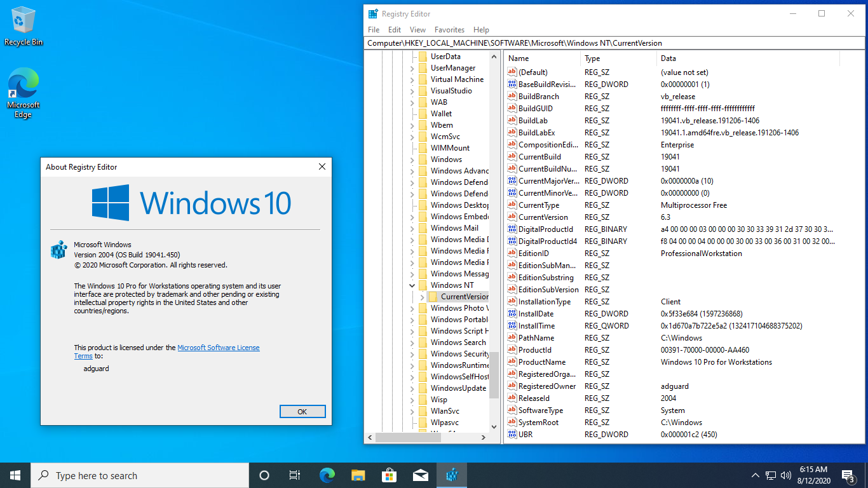Viewport: 868px width, 488px height.
Task: Click the (Default) value icon
Action: 512,72
